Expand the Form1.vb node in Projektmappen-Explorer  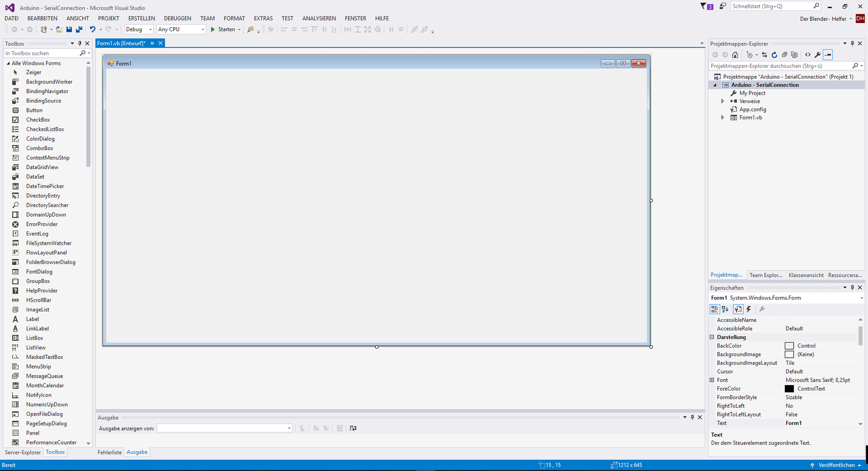pyautogui.click(x=722, y=117)
